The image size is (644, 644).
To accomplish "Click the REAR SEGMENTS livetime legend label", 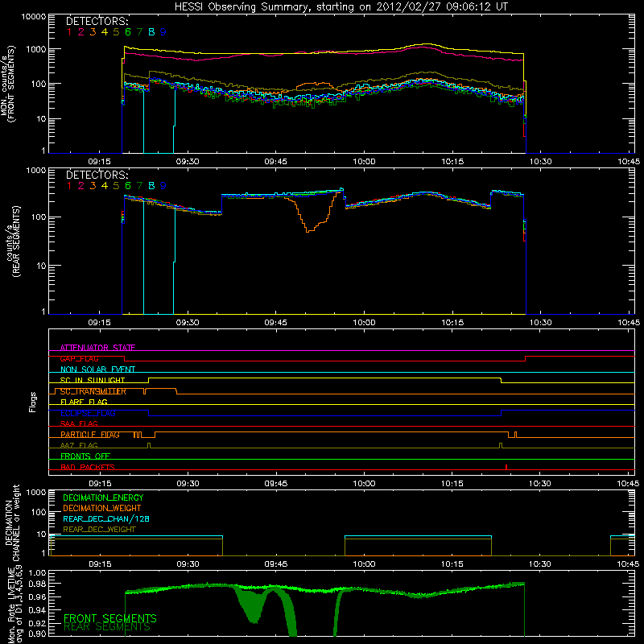I will 107,627.
